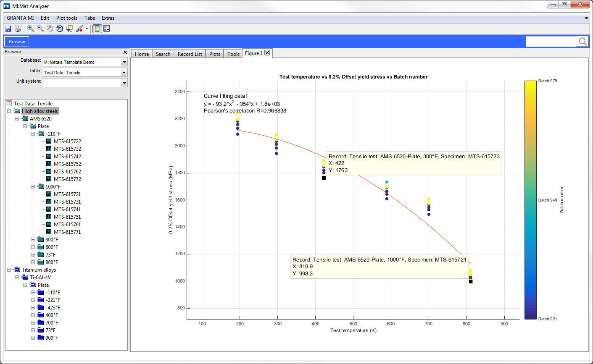Select the Data Cursor tool

click(x=69, y=28)
